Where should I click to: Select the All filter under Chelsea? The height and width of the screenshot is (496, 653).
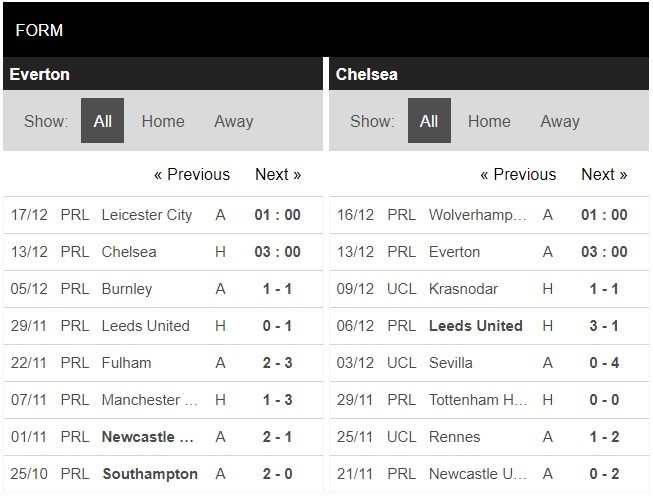click(429, 121)
